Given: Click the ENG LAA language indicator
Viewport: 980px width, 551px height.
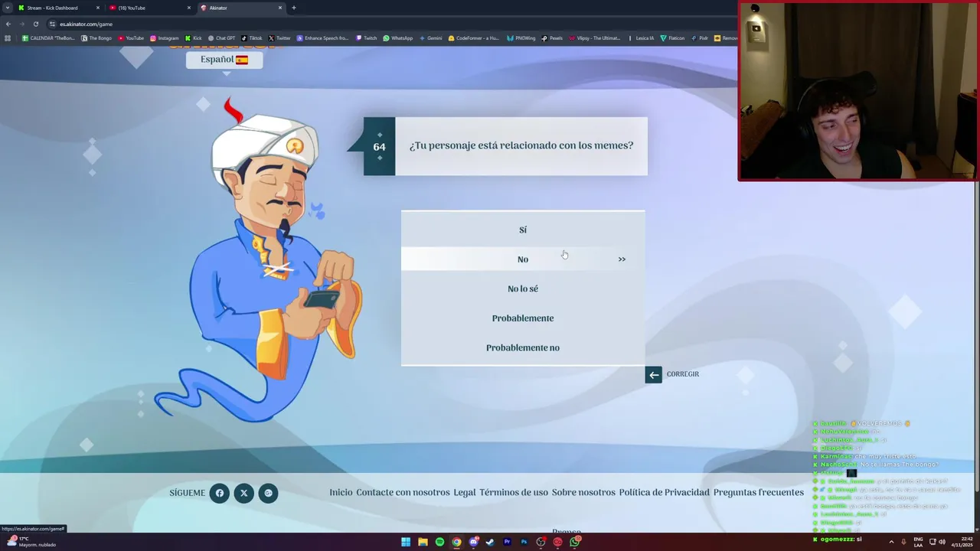Looking at the screenshot, I should 918,542.
